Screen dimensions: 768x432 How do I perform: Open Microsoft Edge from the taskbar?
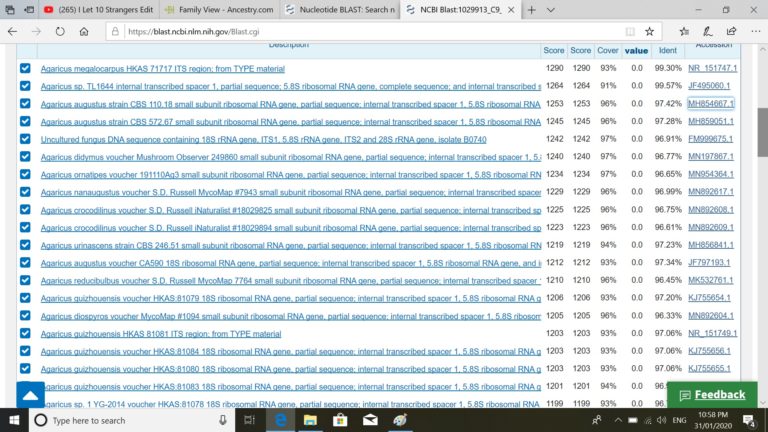click(x=281, y=420)
